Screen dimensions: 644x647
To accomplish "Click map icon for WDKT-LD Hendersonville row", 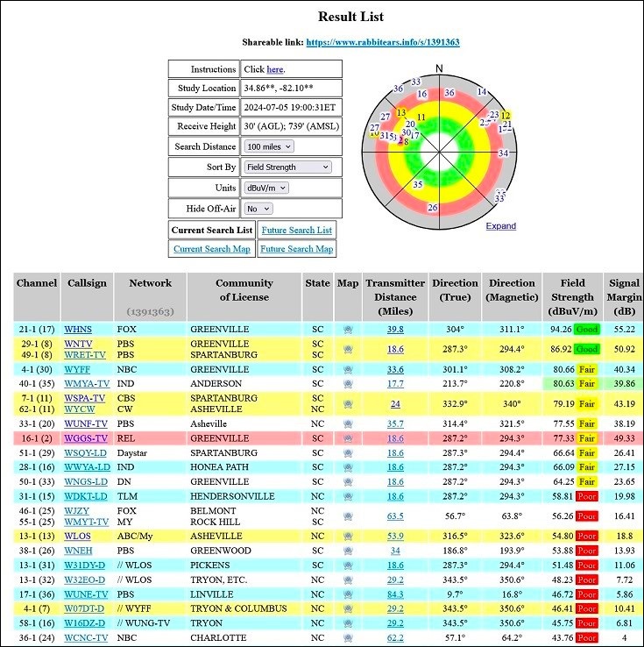I will (348, 496).
